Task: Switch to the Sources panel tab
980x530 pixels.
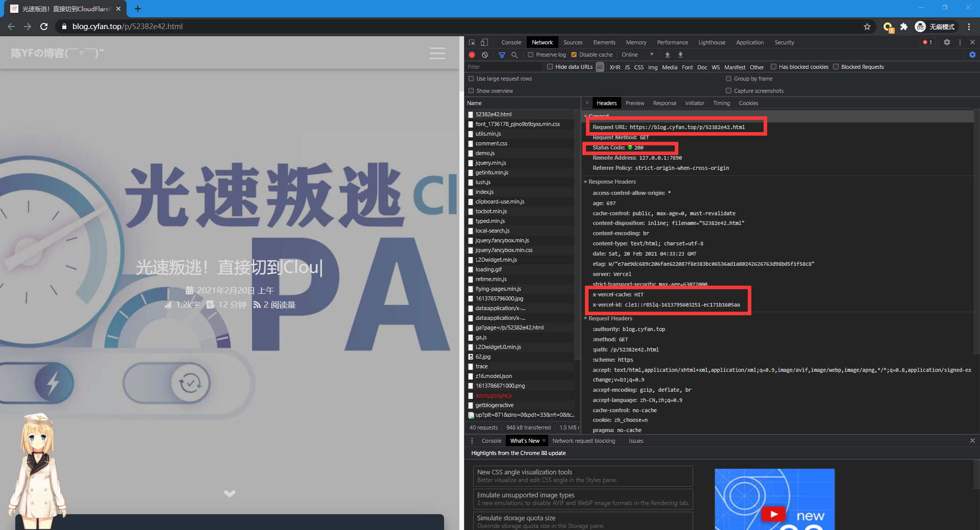Action: [573, 42]
